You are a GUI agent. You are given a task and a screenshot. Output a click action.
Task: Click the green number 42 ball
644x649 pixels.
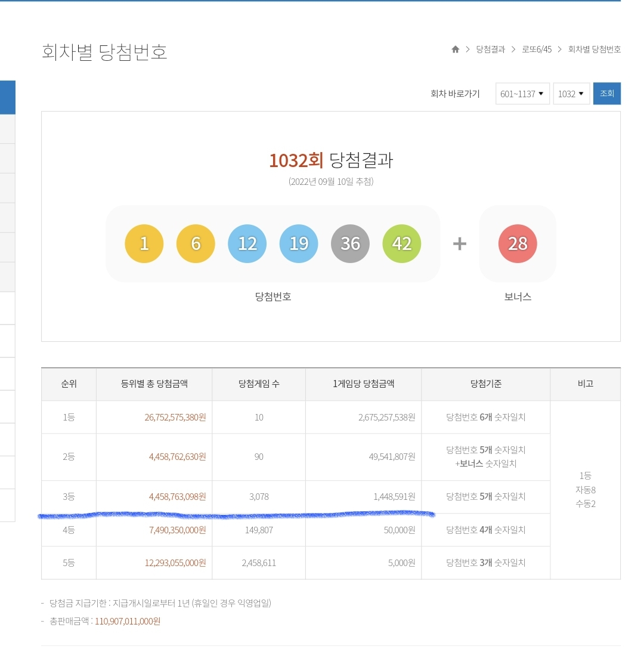[401, 243]
